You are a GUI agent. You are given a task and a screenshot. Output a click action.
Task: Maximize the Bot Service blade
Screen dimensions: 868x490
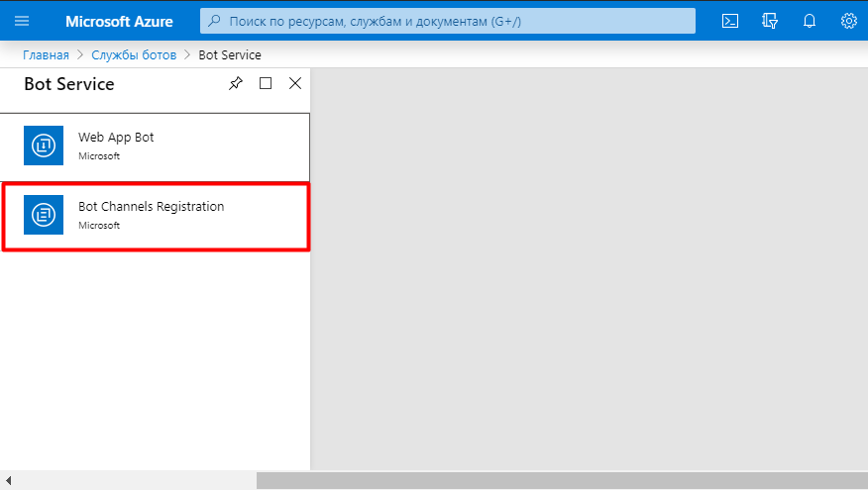click(266, 83)
